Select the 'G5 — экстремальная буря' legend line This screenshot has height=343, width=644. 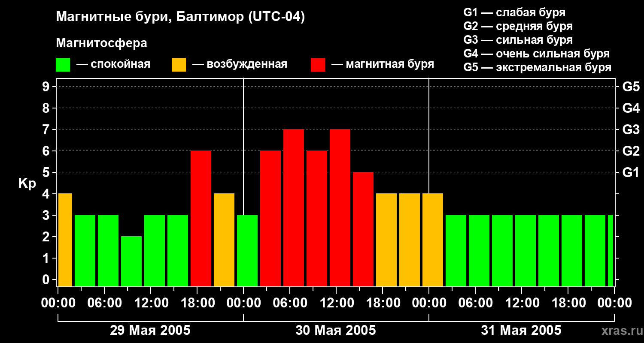tap(538, 68)
